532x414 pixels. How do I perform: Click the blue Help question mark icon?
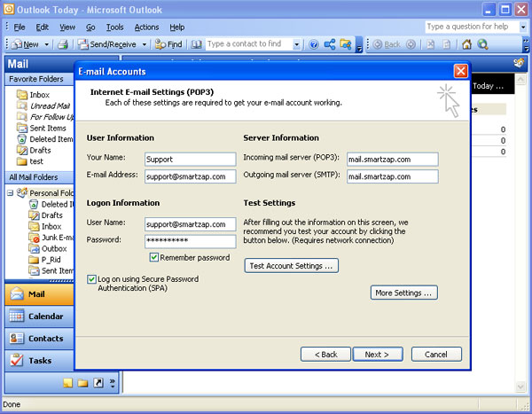point(314,44)
